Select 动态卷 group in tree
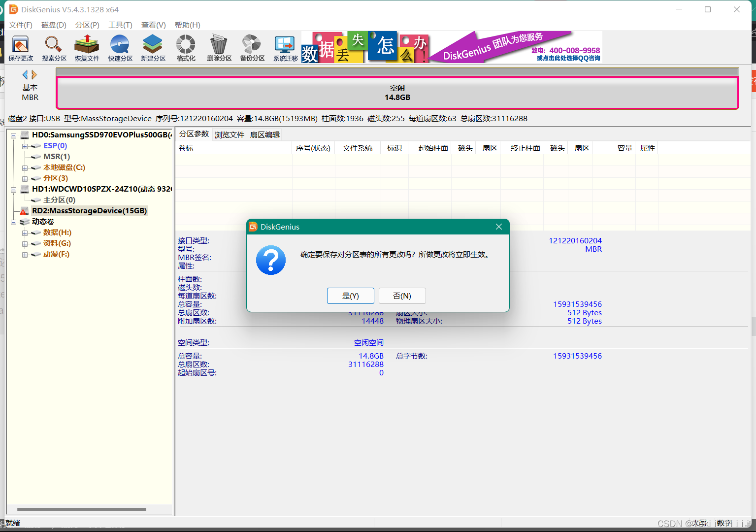The width and height of the screenshot is (756, 532). tap(43, 221)
